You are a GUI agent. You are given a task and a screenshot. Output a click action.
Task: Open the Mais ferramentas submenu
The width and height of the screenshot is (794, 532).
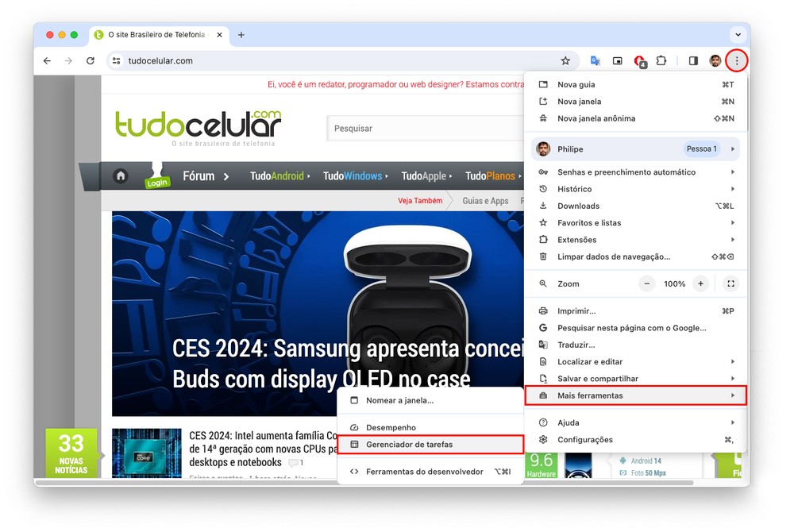coord(635,395)
